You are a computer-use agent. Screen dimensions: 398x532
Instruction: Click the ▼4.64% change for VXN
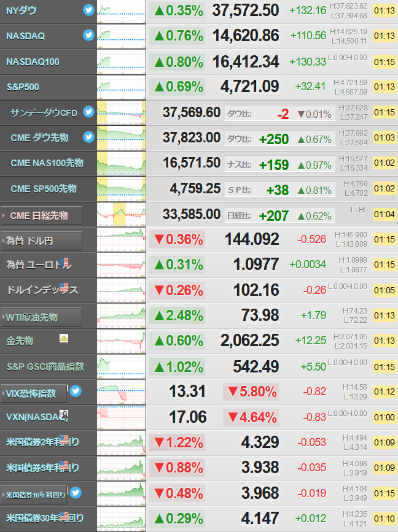(251, 417)
